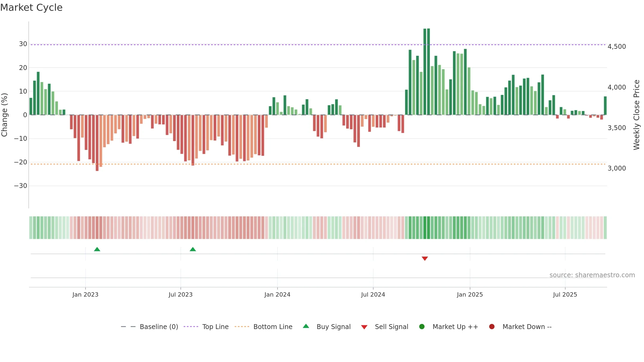This screenshot has height=362, width=644.
Task: Click the 30 percent axis tick label
Action: (x=23, y=44)
